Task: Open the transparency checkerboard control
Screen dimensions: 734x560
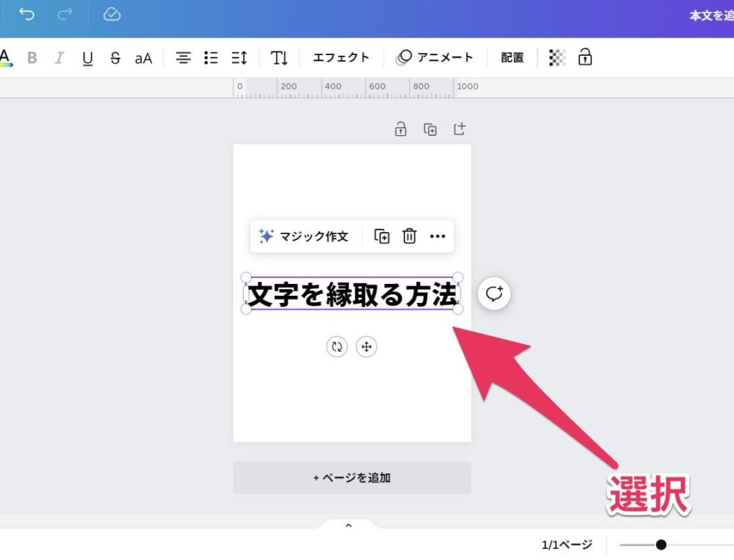Action: [x=557, y=58]
